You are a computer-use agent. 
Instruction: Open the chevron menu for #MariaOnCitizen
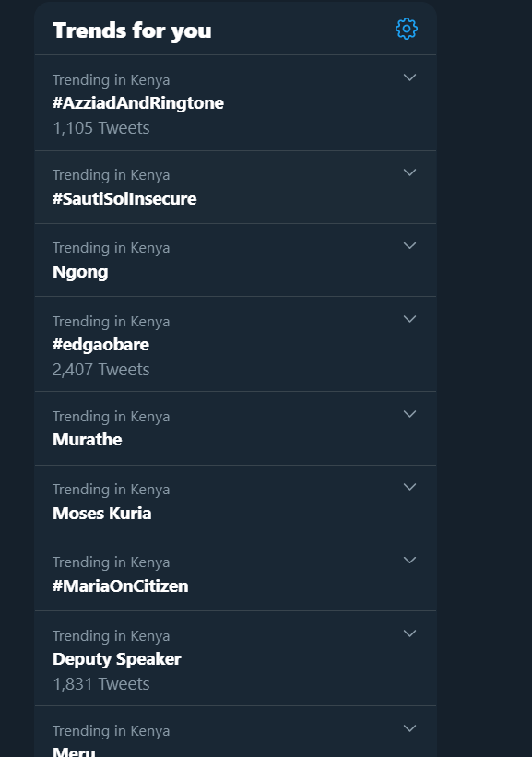tap(409, 559)
